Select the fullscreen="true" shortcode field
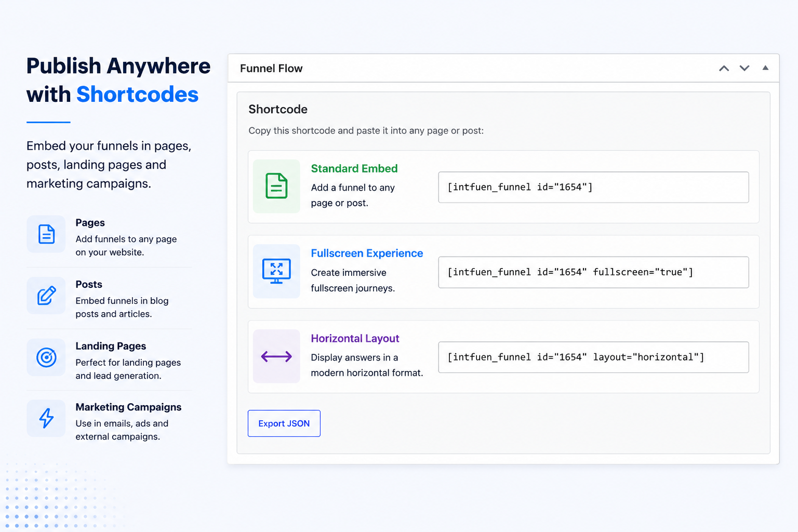 pyautogui.click(x=593, y=272)
